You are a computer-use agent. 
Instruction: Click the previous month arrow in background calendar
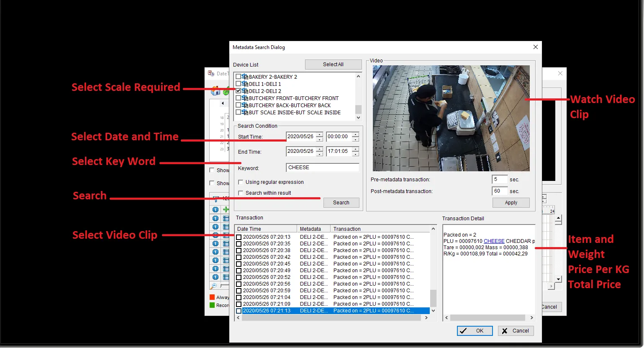click(223, 103)
